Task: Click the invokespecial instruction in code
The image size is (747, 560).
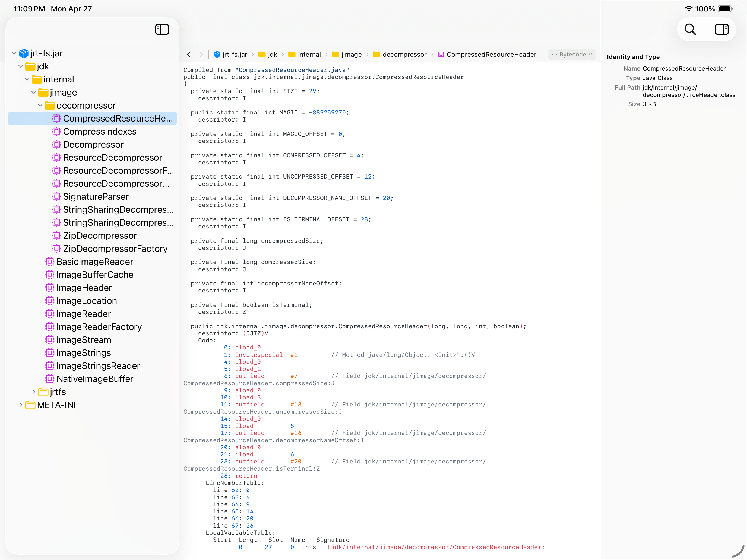Action: pos(259,355)
